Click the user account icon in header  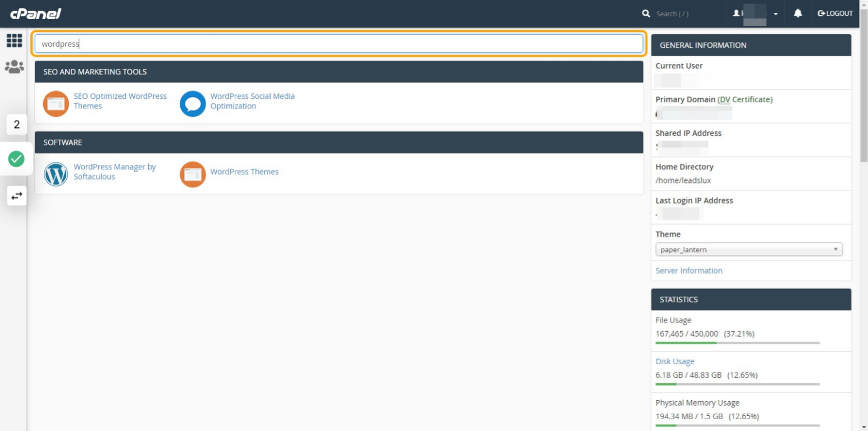736,13
